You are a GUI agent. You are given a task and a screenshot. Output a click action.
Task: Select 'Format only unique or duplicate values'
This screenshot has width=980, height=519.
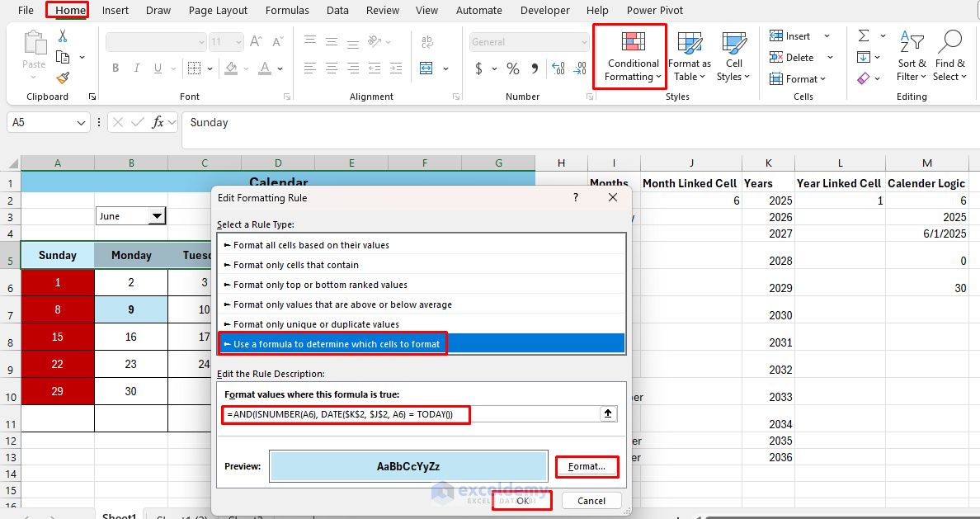(422, 324)
